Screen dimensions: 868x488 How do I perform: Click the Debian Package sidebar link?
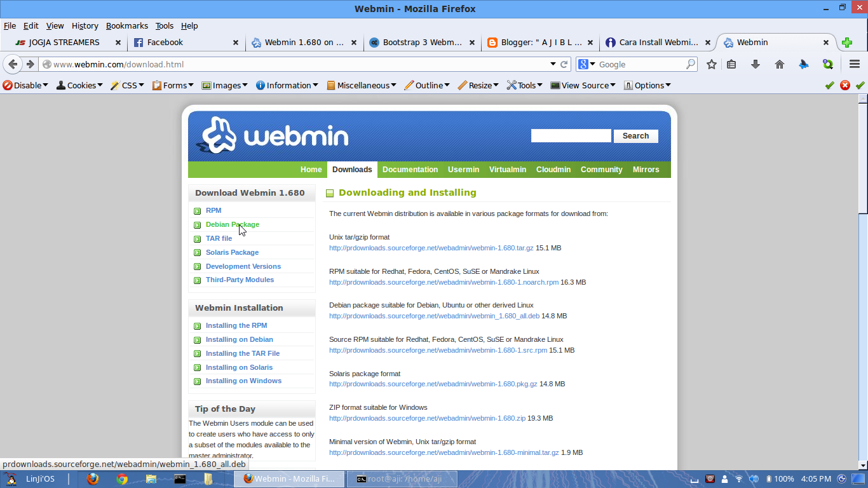pos(233,224)
